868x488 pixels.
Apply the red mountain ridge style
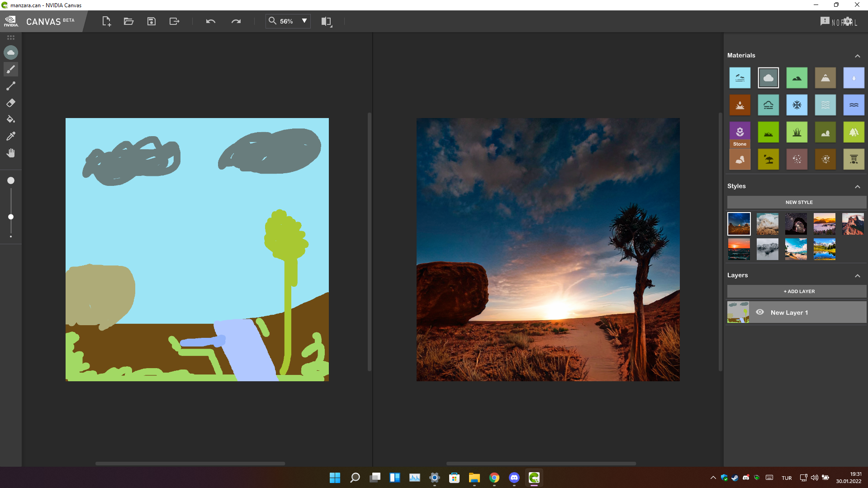click(x=853, y=224)
